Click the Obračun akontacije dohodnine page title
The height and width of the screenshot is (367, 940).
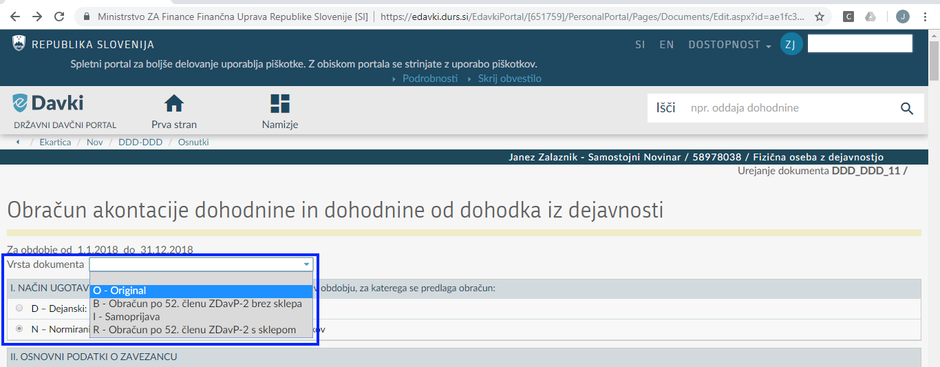(x=335, y=210)
